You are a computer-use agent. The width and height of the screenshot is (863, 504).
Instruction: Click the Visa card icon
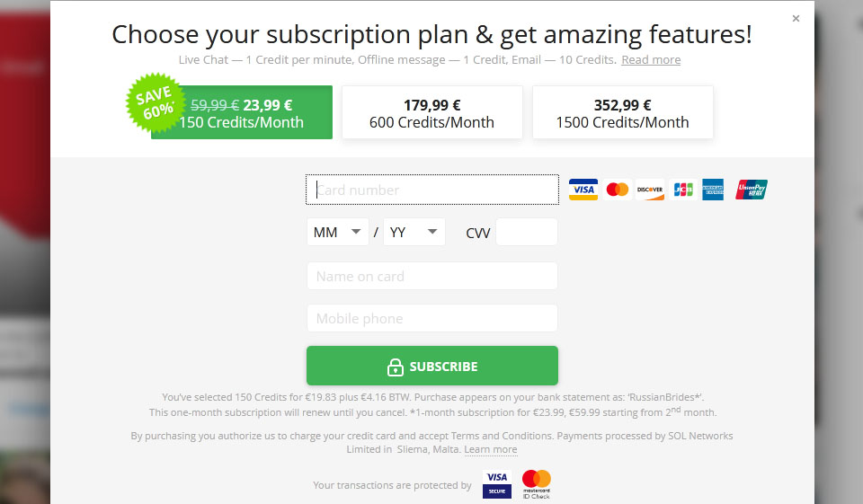click(583, 190)
